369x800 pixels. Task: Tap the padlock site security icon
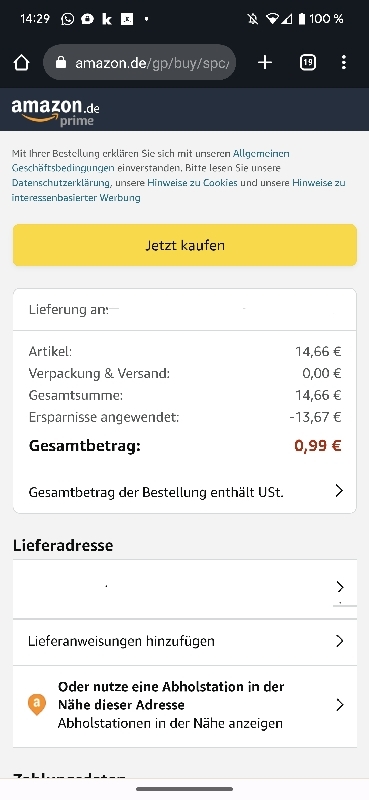point(61,63)
